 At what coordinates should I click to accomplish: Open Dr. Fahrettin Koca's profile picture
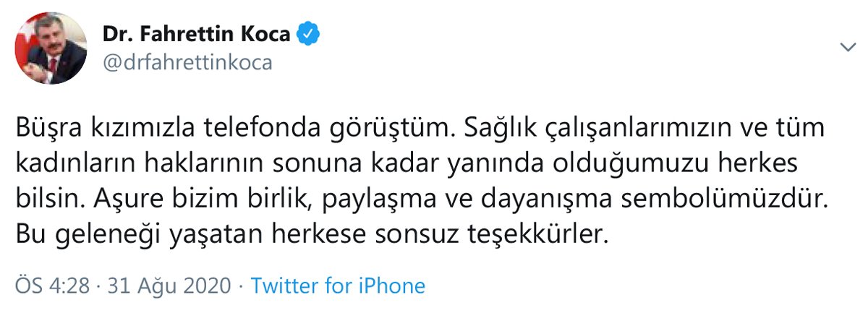(x=51, y=48)
